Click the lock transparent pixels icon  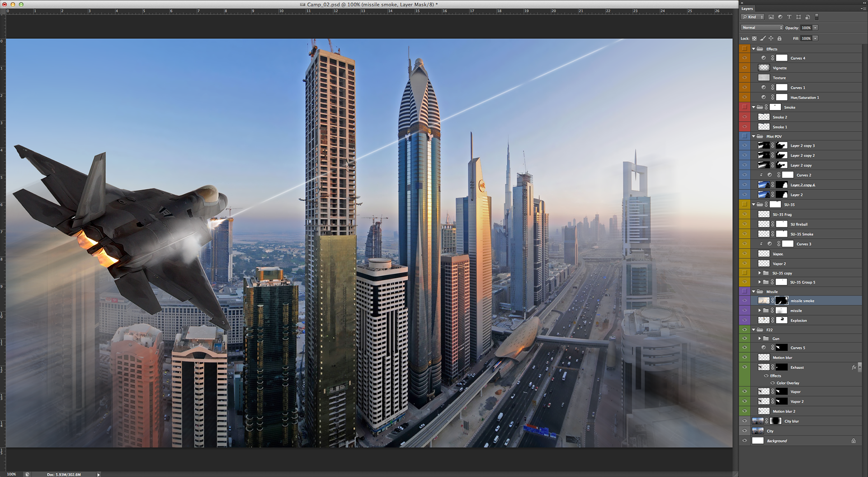(754, 38)
